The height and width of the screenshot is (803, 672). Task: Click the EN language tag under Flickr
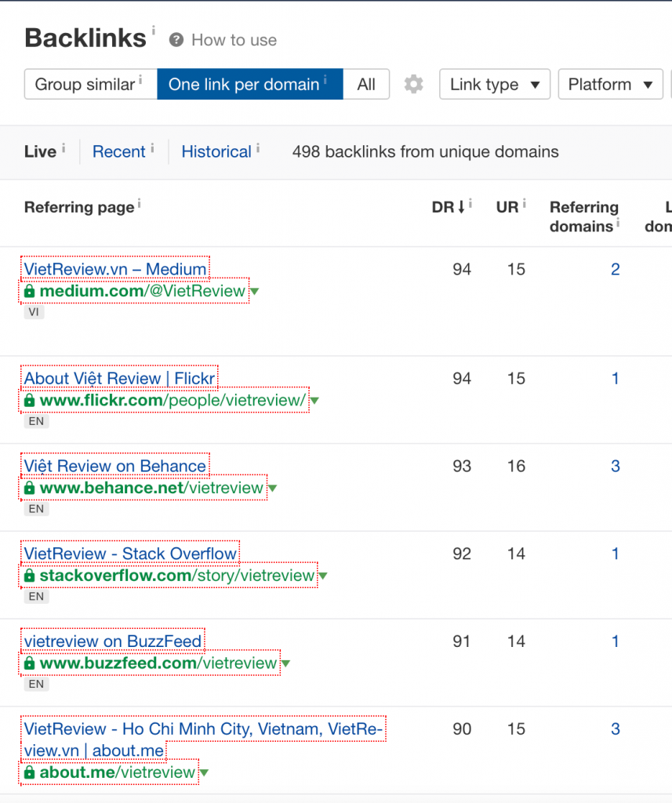click(36, 421)
